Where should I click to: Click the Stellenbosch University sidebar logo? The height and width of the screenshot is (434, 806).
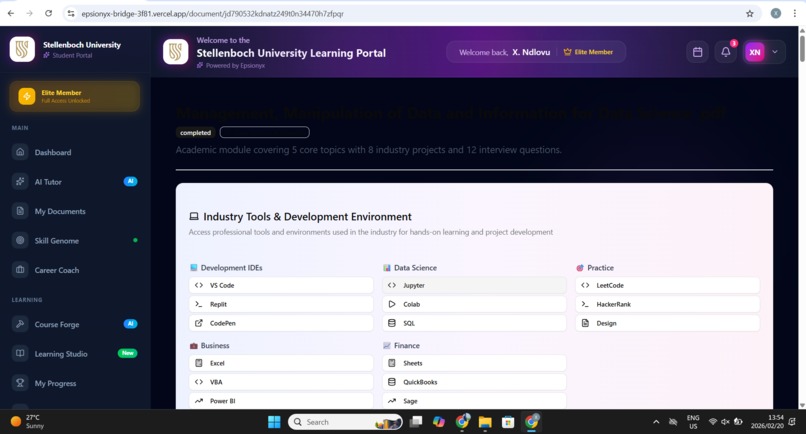tap(22, 49)
